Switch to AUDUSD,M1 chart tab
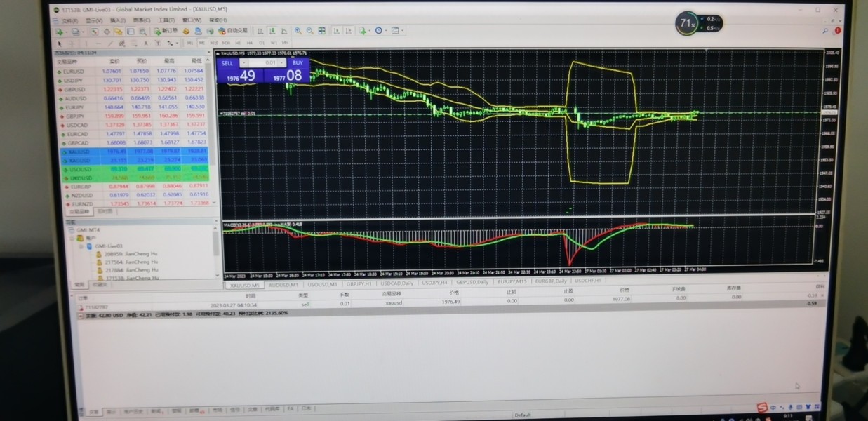This screenshot has width=868, height=421. [x=283, y=286]
